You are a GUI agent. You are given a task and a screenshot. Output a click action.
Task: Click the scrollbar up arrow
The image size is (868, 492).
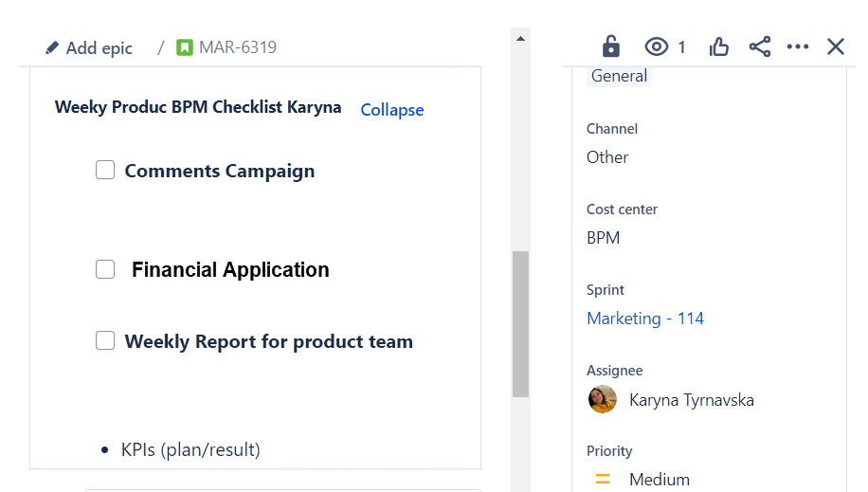520,38
